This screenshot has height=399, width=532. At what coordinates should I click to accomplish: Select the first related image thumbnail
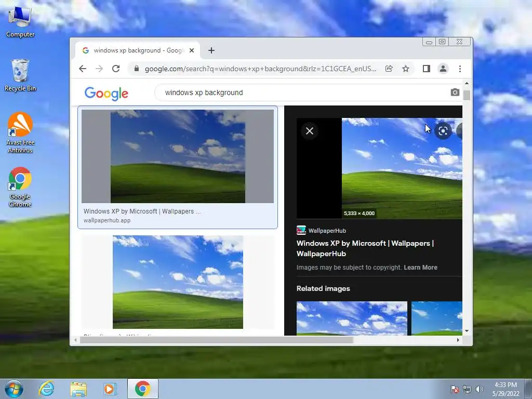click(352, 318)
